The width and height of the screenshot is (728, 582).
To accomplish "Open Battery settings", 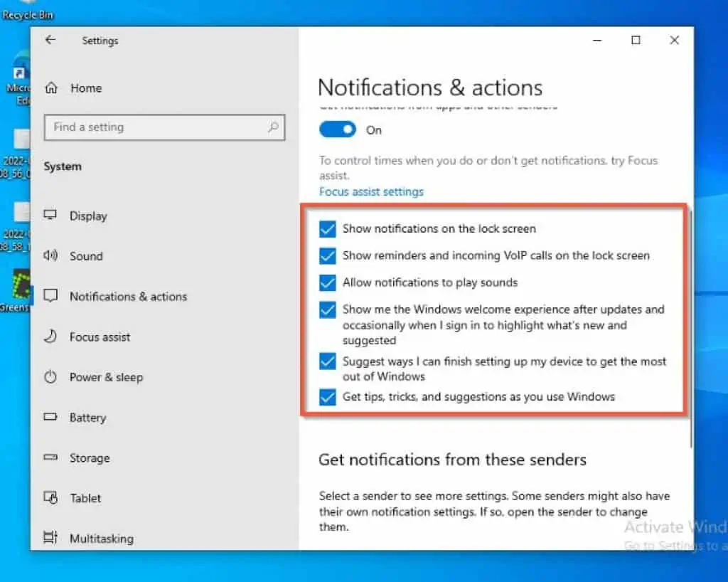I will tap(88, 418).
